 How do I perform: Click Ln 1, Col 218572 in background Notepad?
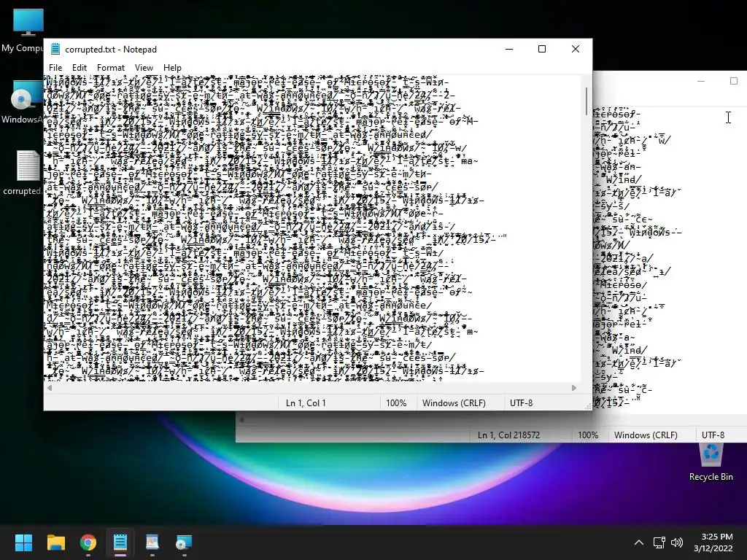coord(508,435)
